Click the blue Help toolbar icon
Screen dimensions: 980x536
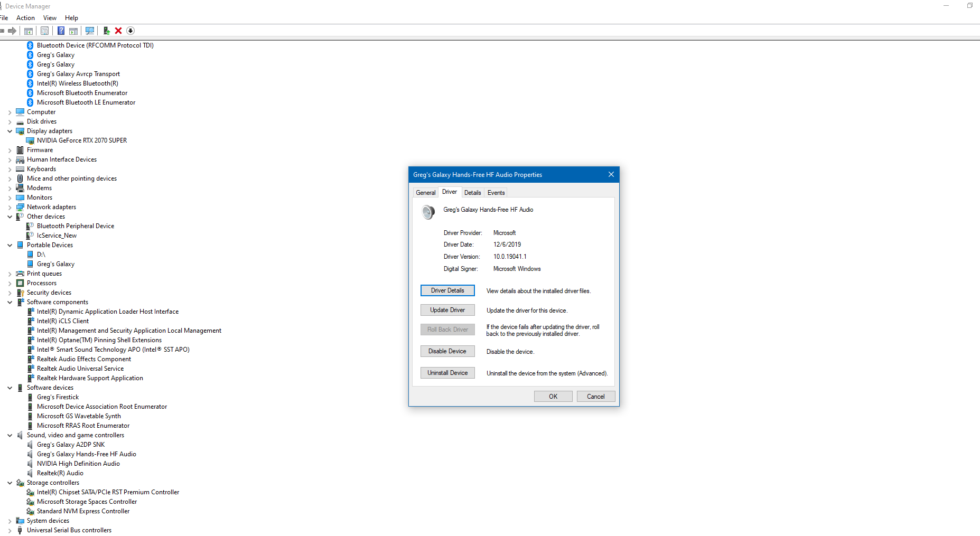(x=61, y=31)
